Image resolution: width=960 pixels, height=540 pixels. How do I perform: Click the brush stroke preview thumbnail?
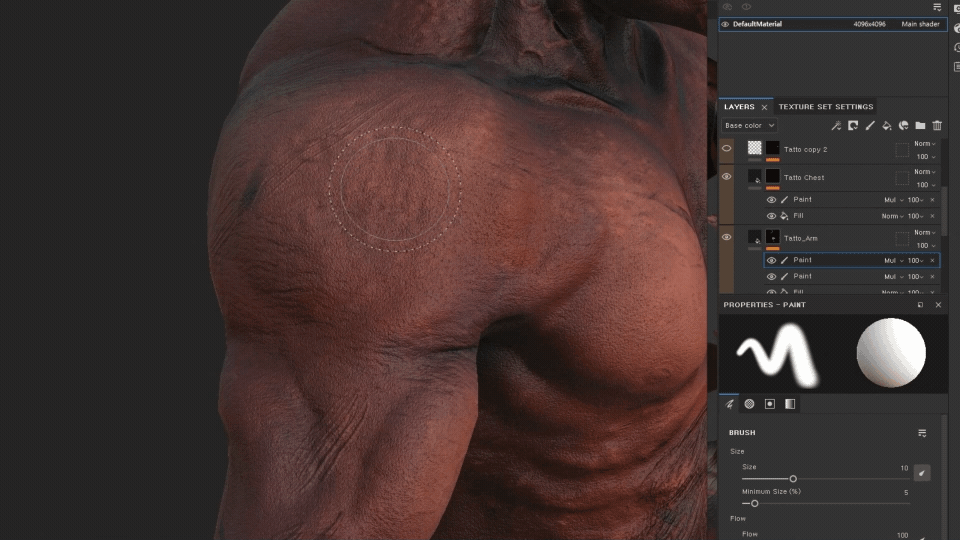[x=778, y=354]
